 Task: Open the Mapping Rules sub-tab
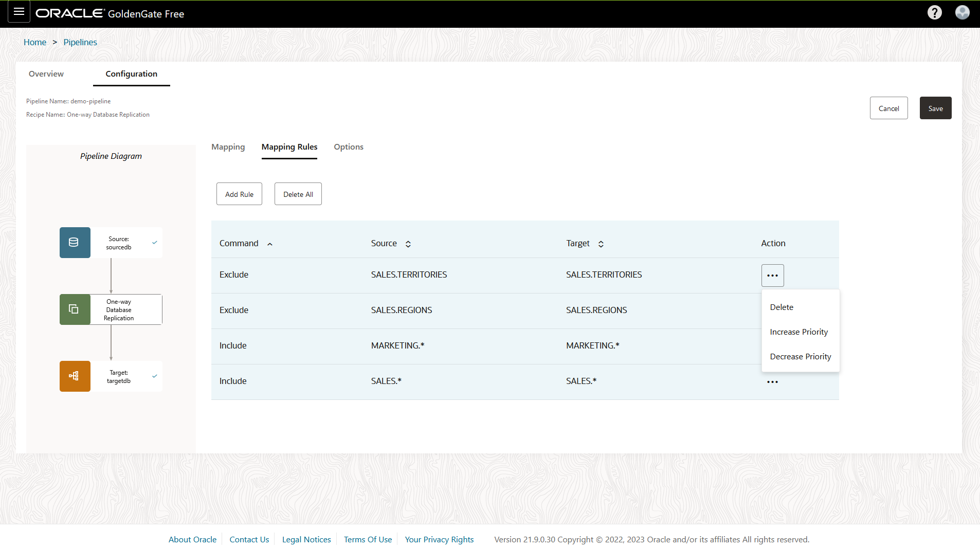point(289,147)
